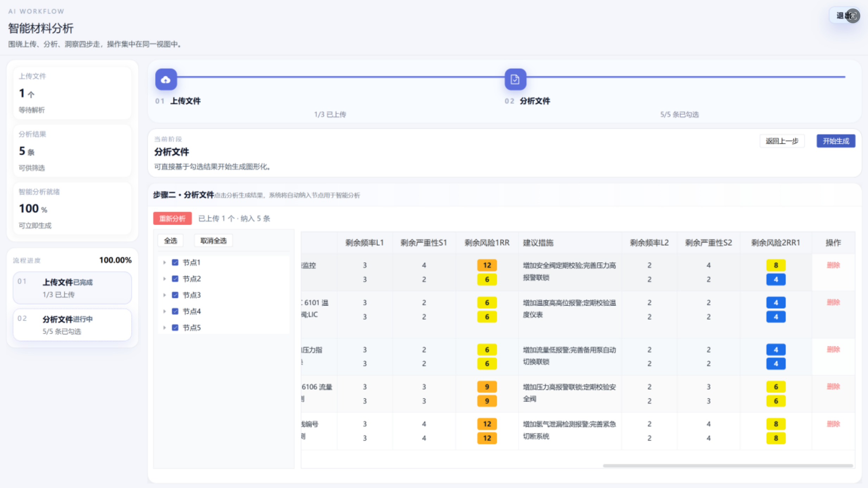Deselect all nodes with 取消全选

point(213,241)
